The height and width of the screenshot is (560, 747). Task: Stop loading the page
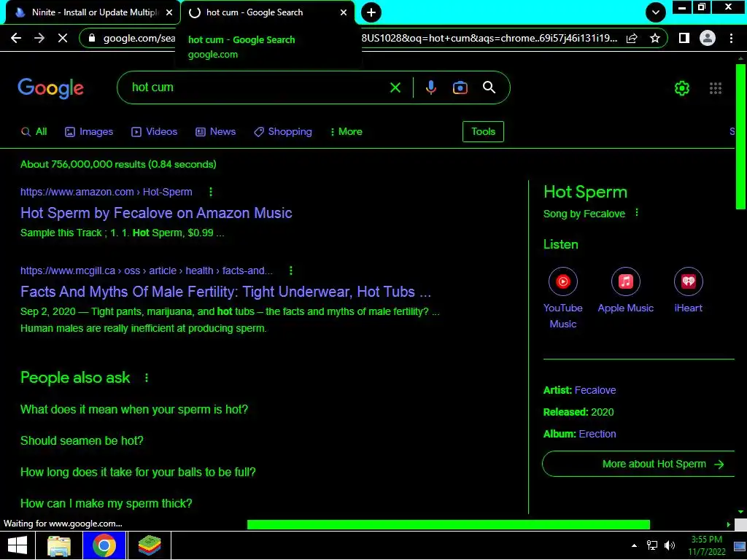click(63, 38)
